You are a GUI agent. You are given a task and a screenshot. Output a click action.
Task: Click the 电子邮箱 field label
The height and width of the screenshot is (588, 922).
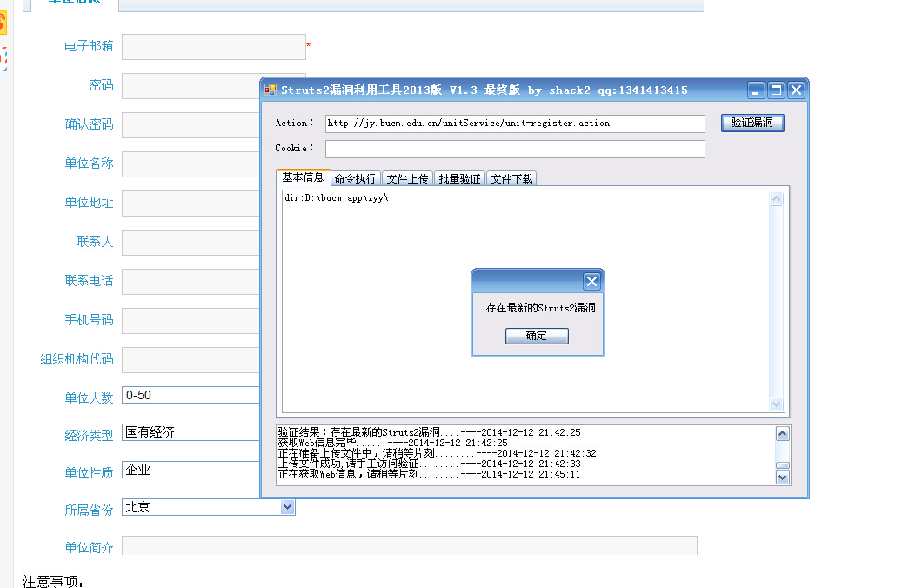[x=89, y=46]
